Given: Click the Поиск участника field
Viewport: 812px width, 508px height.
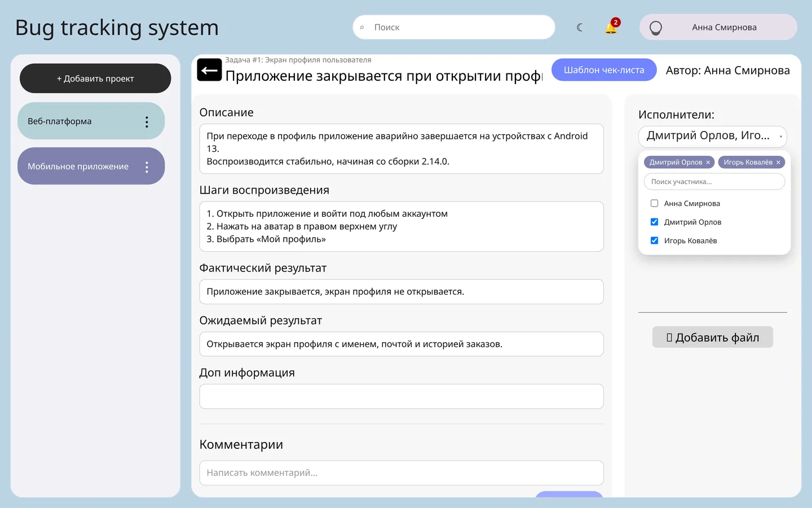Looking at the screenshot, I should point(714,182).
